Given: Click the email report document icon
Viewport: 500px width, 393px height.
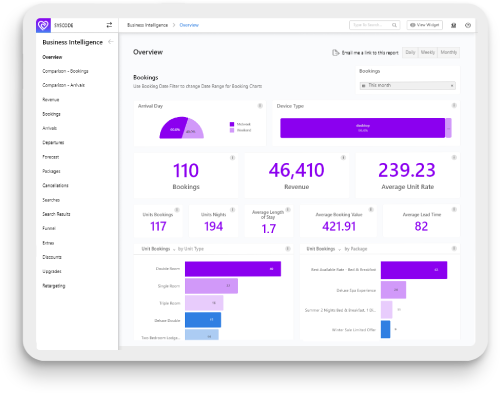Looking at the screenshot, I should pyautogui.click(x=335, y=52).
